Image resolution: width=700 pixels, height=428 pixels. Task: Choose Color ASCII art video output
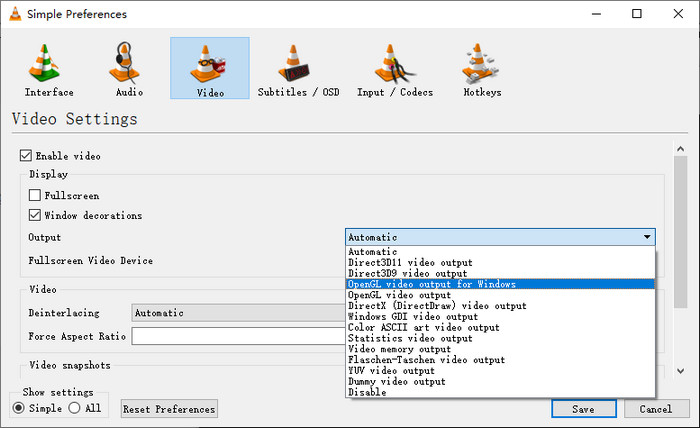pyautogui.click(x=500, y=328)
